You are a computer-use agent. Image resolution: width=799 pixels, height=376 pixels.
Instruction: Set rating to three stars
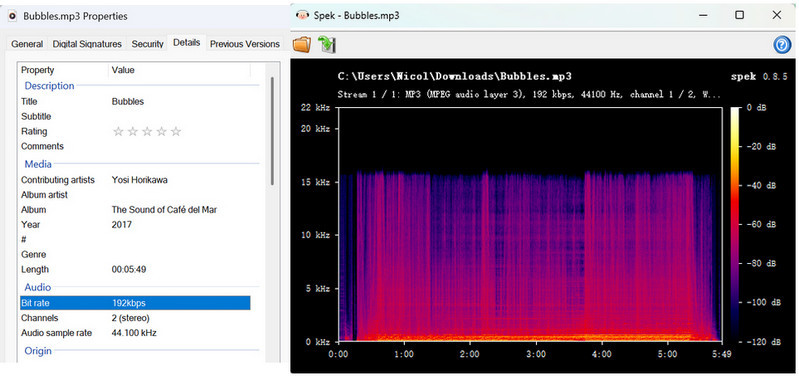[147, 132]
